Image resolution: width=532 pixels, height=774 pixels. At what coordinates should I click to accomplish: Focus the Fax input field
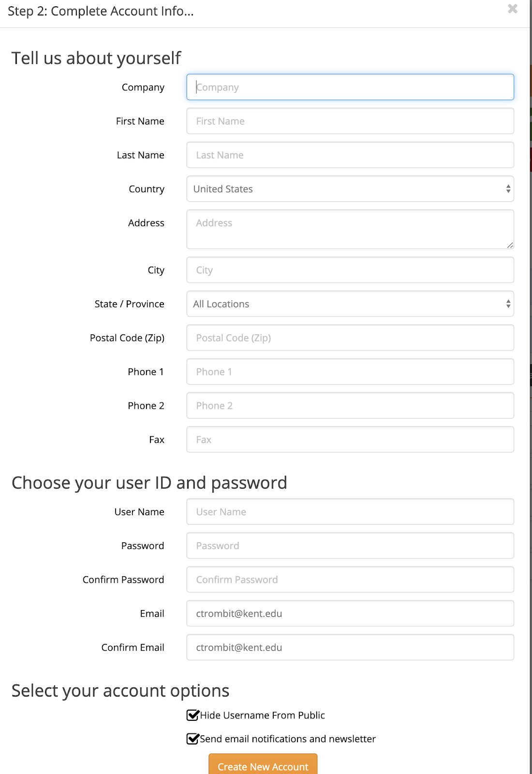click(x=350, y=439)
